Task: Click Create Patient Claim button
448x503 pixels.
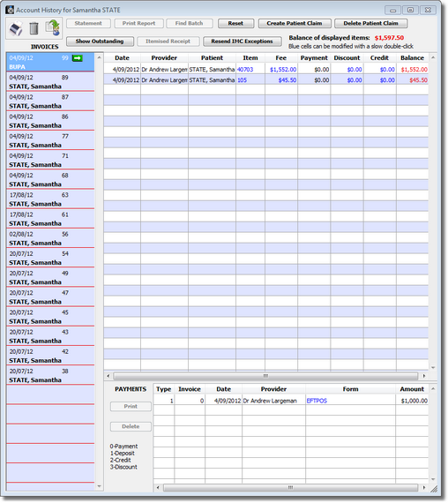Action: click(x=295, y=24)
